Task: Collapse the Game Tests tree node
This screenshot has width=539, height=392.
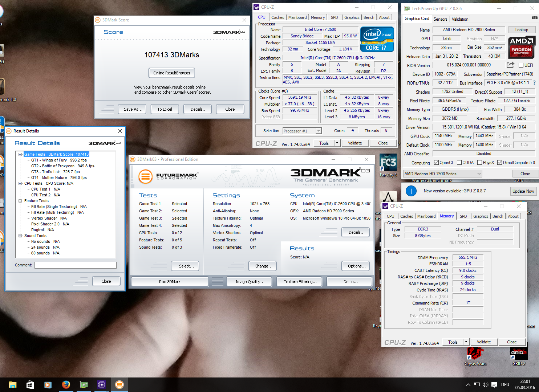Action: [x=20, y=154]
